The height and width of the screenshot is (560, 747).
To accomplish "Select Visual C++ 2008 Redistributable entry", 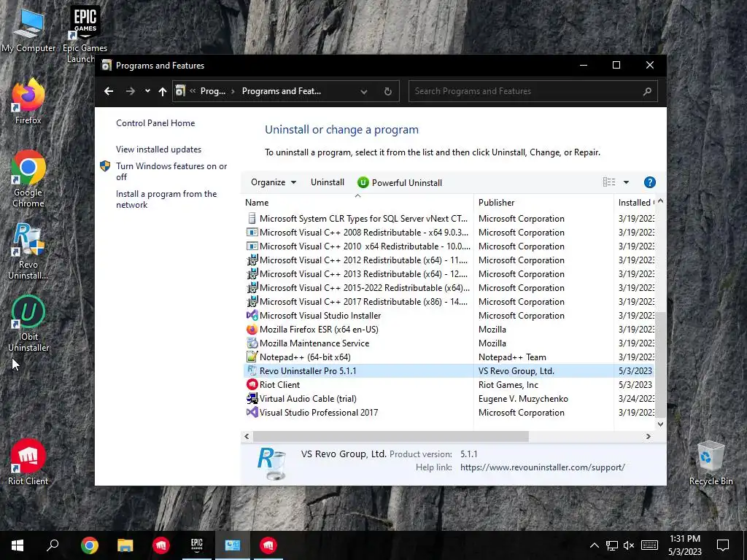I will tap(449, 233).
